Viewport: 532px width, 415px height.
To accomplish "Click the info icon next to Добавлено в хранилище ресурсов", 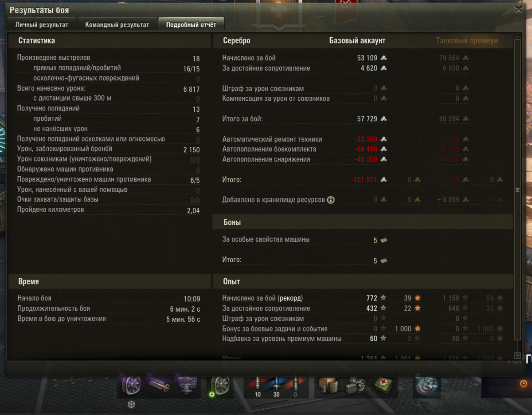I will [x=330, y=200].
